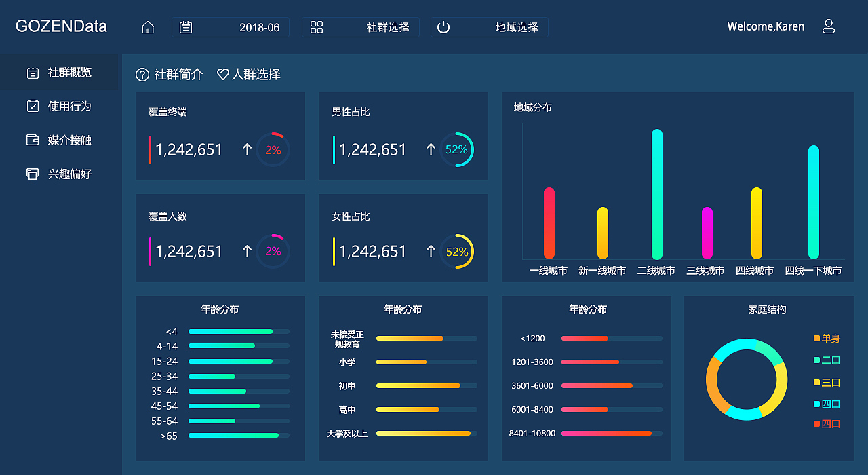Click the 6001-8400 income bar

(612, 409)
